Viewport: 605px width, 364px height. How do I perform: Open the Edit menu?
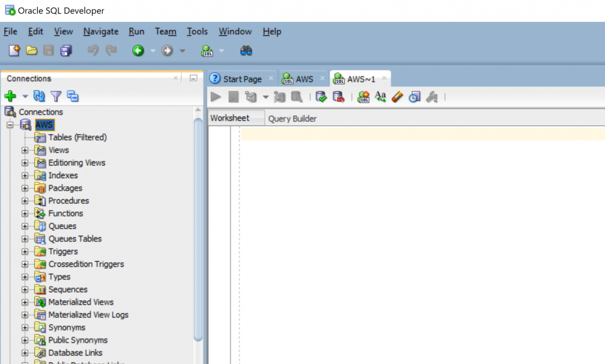[35, 31]
